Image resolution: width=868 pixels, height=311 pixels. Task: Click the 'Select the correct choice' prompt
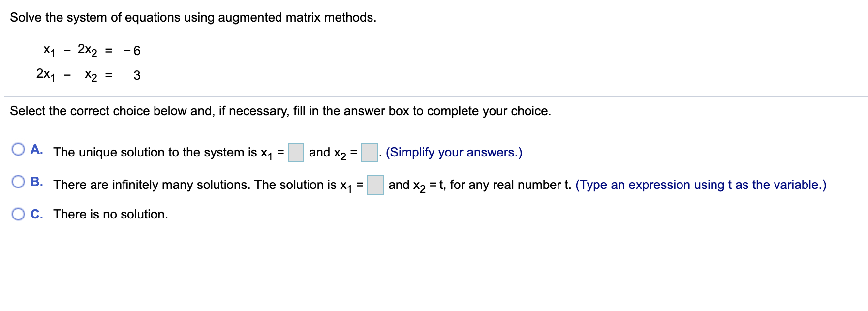[280, 111]
